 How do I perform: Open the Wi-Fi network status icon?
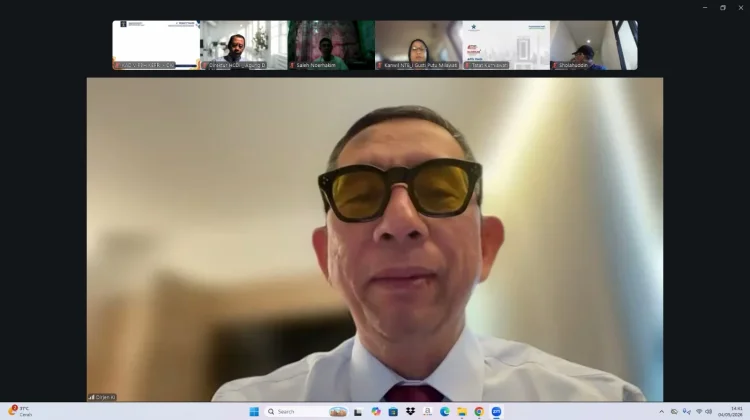click(x=698, y=411)
